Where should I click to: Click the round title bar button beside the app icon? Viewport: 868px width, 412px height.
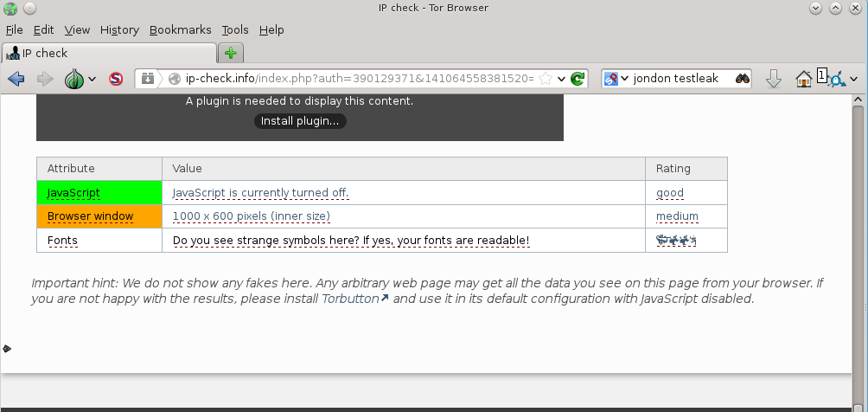point(30,9)
